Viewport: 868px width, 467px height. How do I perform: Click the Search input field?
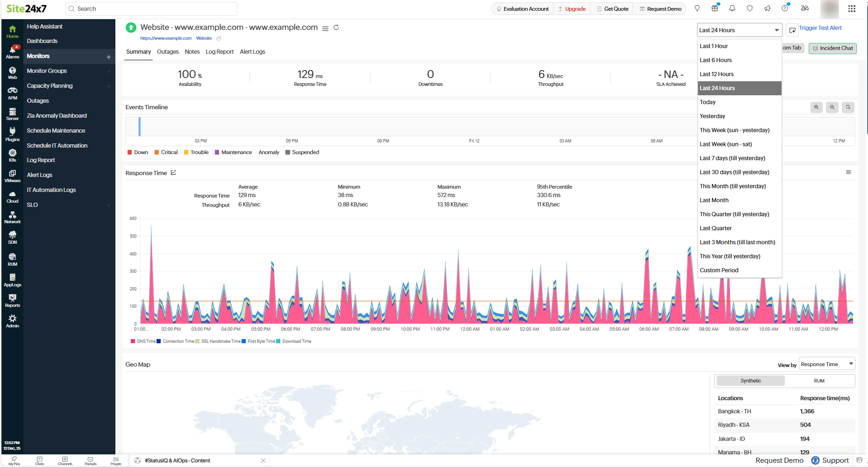pyautogui.click(x=154, y=9)
